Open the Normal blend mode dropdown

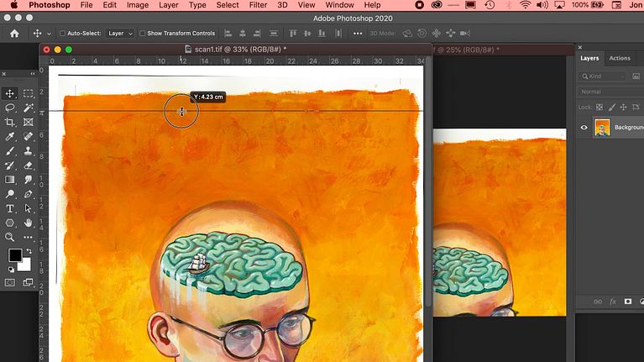[609, 92]
